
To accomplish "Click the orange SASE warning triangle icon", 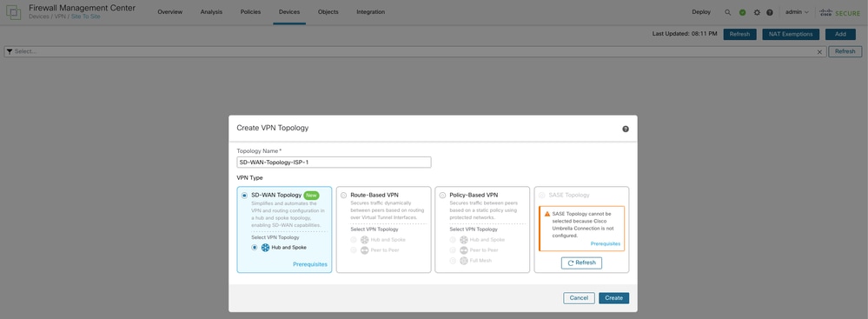I will 547,214.
